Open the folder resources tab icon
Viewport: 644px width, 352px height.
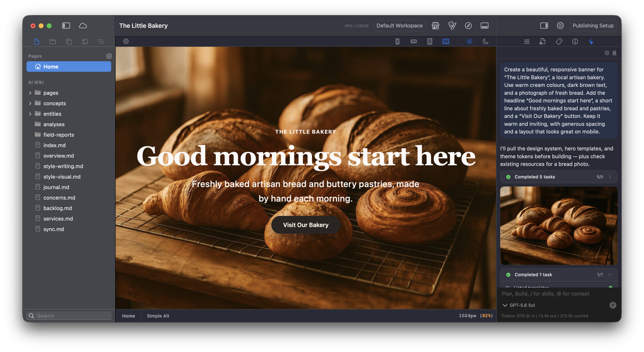53,41
